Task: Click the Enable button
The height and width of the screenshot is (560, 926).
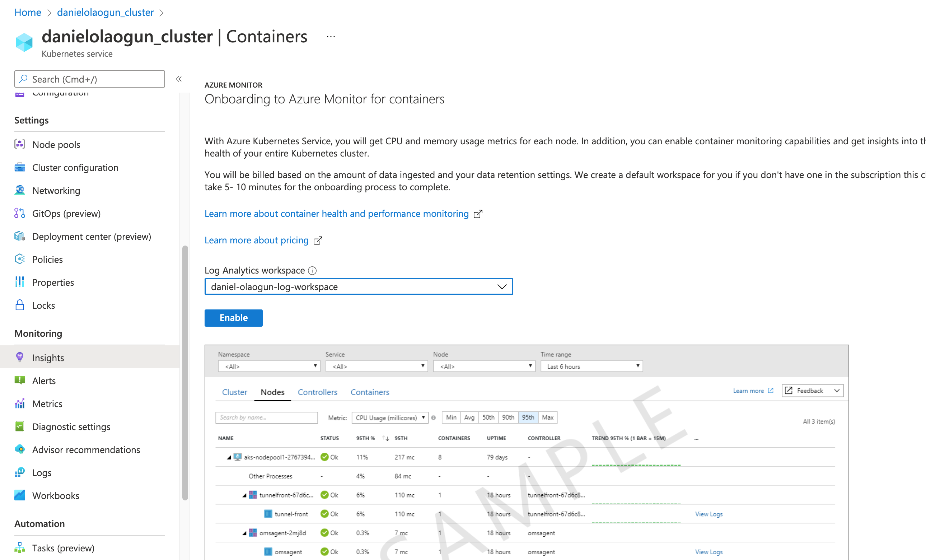Action: click(233, 318)
